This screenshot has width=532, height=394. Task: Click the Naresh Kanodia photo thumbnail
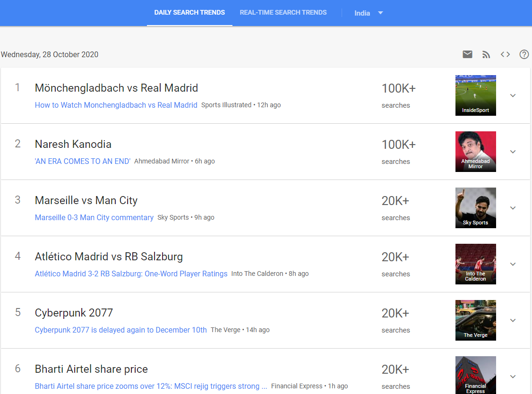(x=475, y=152)
